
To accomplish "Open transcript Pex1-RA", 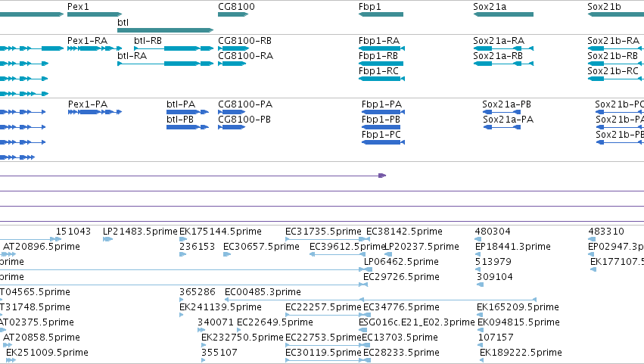I will (88, 41).
